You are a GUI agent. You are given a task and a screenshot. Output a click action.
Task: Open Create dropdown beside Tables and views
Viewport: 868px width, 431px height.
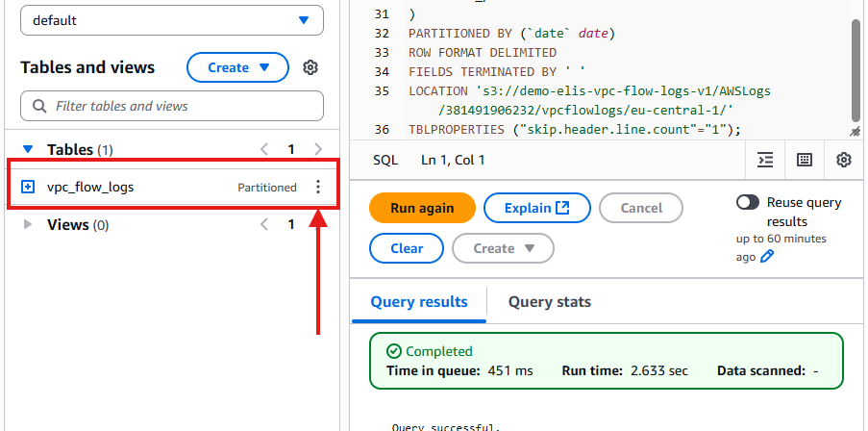tap(236, 67)
